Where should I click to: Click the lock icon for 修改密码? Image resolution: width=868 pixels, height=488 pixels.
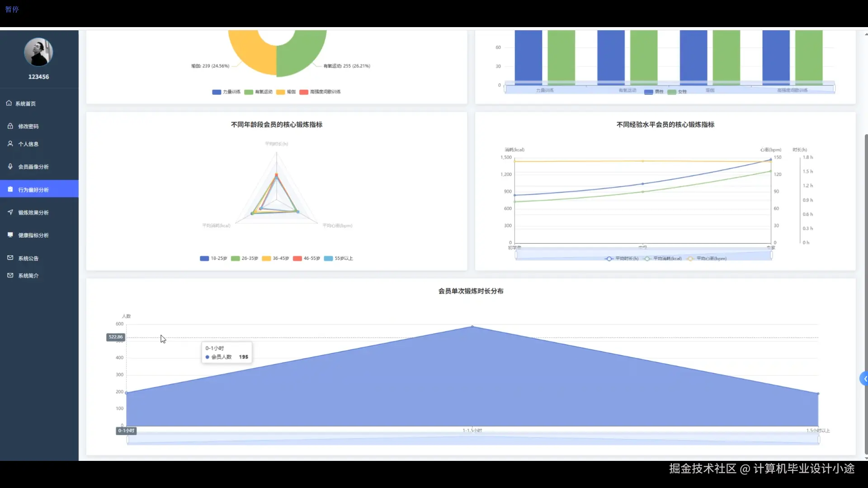coord(10,126)
